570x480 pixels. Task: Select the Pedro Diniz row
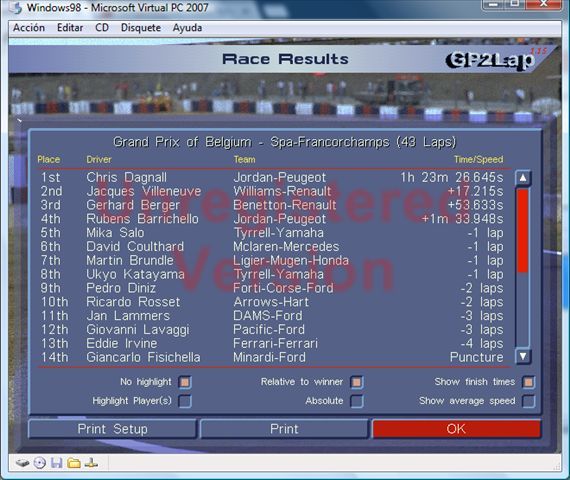tap(272, 288)
